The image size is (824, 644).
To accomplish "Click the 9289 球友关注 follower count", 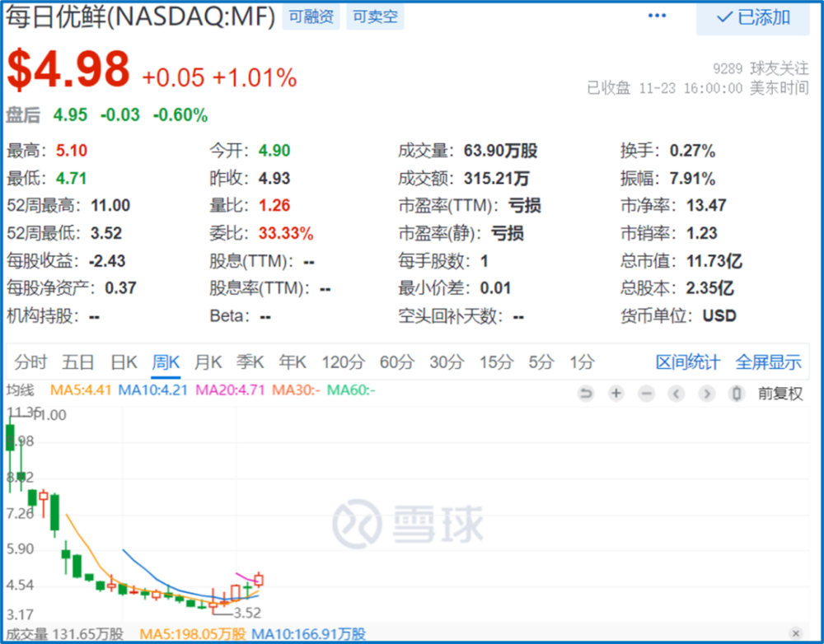I will pos(761,68).
